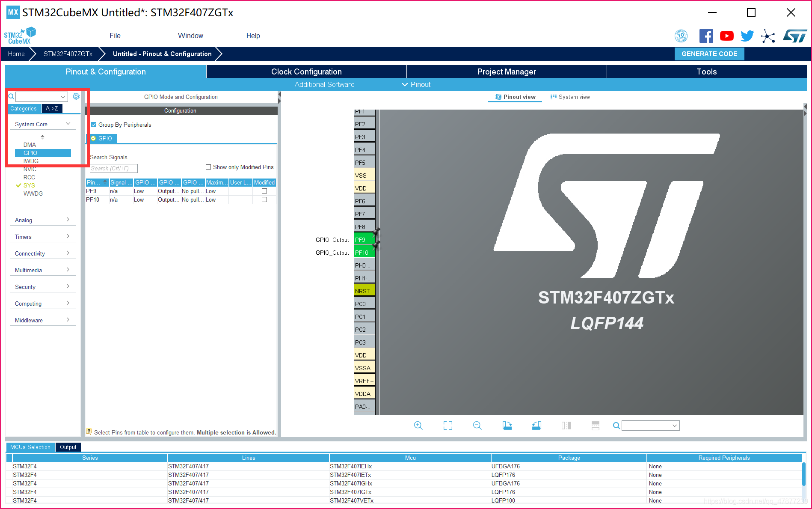Zoom in on the pinout chip view
The image size is (812, 509).
coord(418,426)
